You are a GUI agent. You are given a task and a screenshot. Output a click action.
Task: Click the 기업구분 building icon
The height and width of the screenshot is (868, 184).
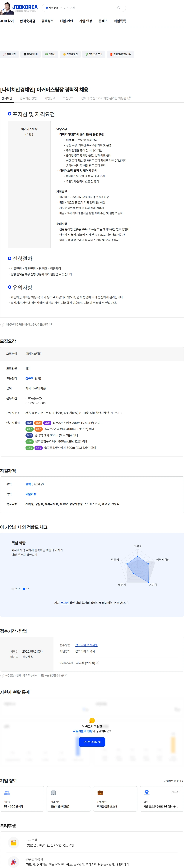coord(54,793)
